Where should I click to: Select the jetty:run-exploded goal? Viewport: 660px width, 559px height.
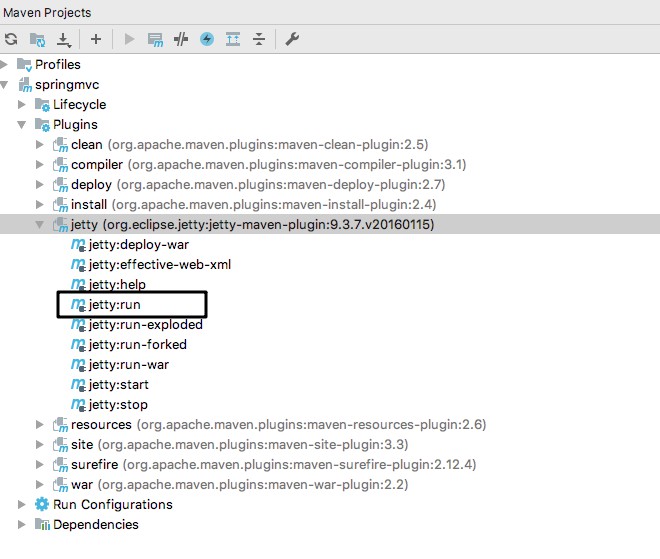pyautogui.click(x=146, y=325)
